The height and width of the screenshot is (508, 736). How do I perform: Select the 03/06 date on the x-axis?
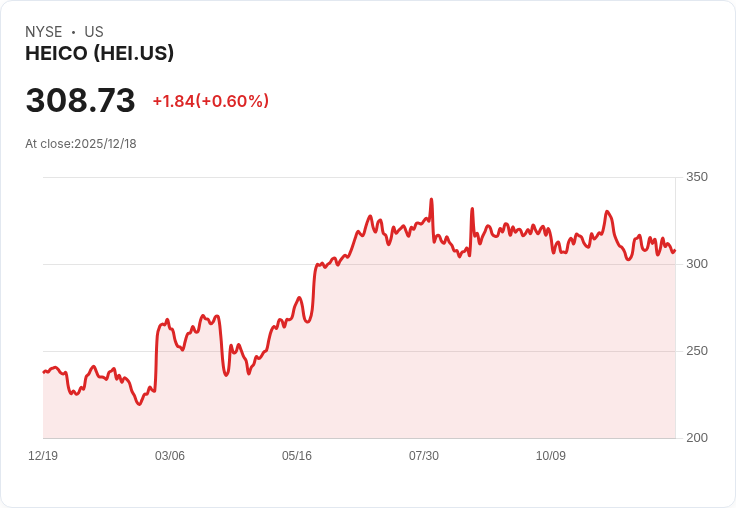tap(170, 456)
